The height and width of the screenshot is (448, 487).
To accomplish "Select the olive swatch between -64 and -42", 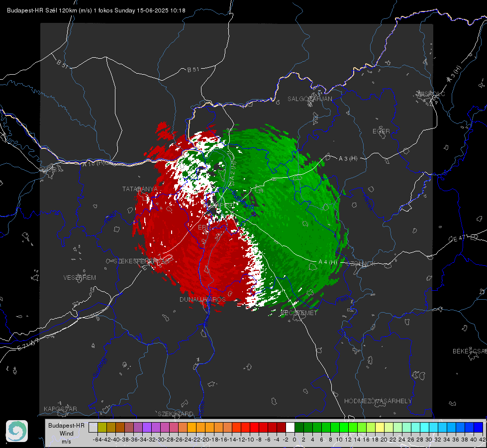I will click(x=102, y=427).
